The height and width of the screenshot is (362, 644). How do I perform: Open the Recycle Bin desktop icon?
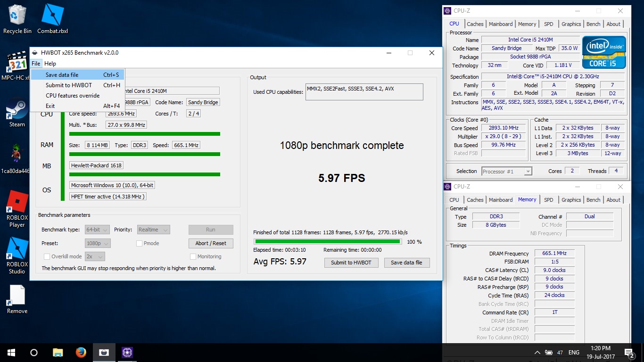tap(17, 19)
